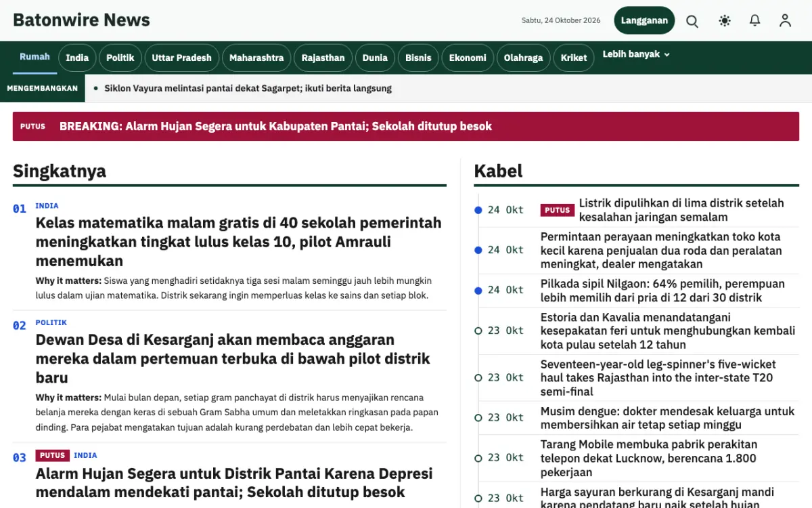Open Siklon Vayura ticker headline
The width and height of the screenshot is (812, 508).
(x=248, y=88)
